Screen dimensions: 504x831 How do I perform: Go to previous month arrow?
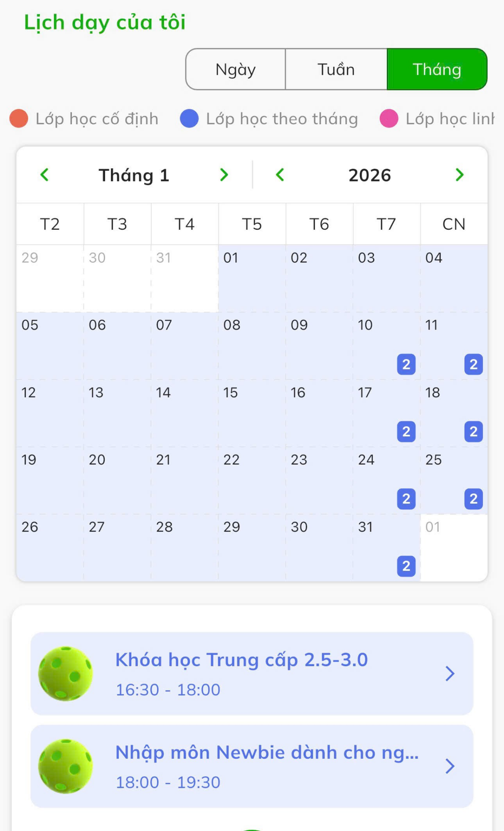(x=44, y=175)
